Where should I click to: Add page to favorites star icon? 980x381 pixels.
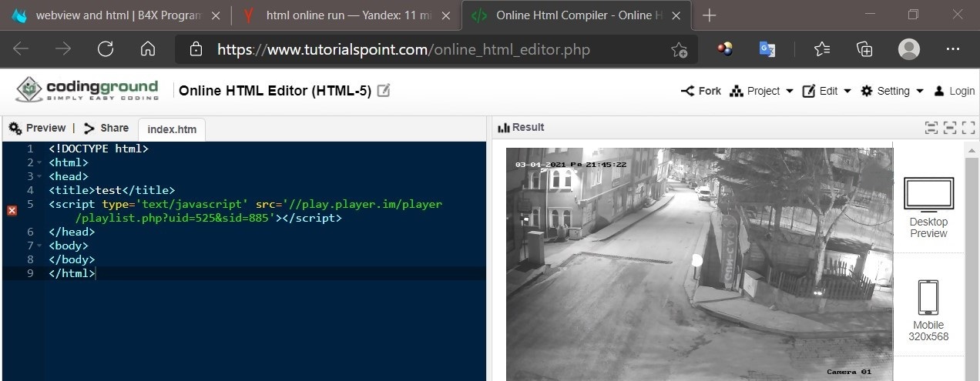(x=679, y=50)
